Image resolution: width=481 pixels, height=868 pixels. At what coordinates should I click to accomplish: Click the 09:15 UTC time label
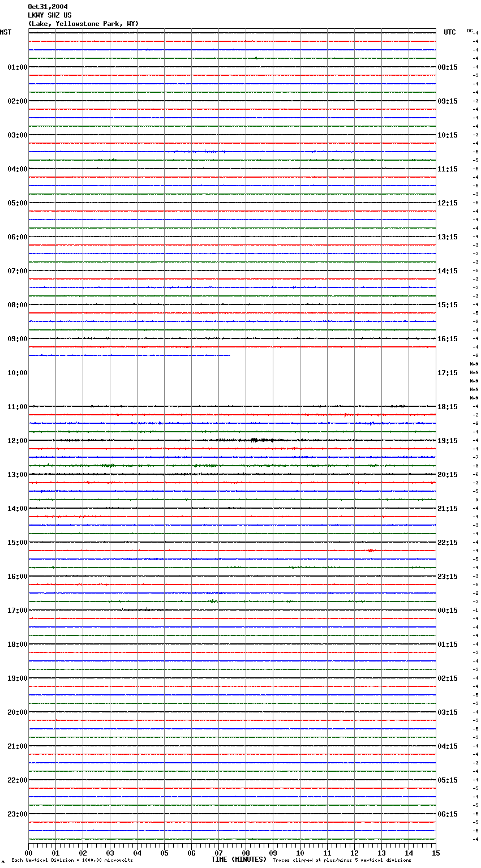448,101
